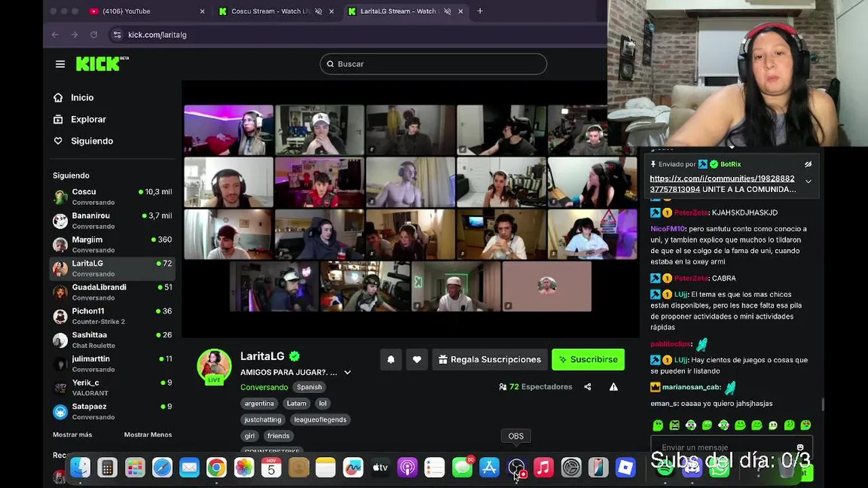Close the Coscu Stream tab
868x488 pixels.
coord(332,11)
